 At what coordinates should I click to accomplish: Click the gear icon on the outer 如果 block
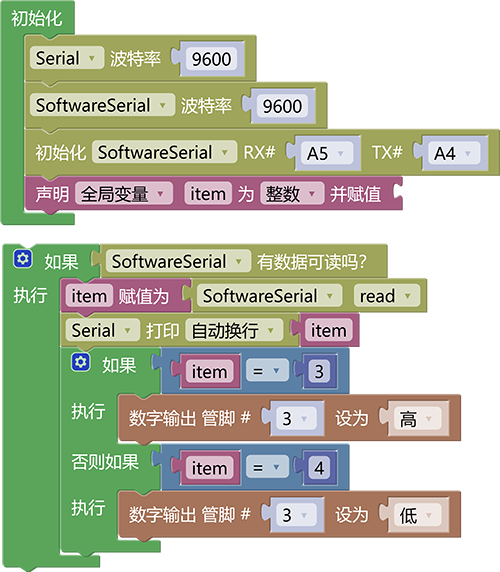point(23,259)
